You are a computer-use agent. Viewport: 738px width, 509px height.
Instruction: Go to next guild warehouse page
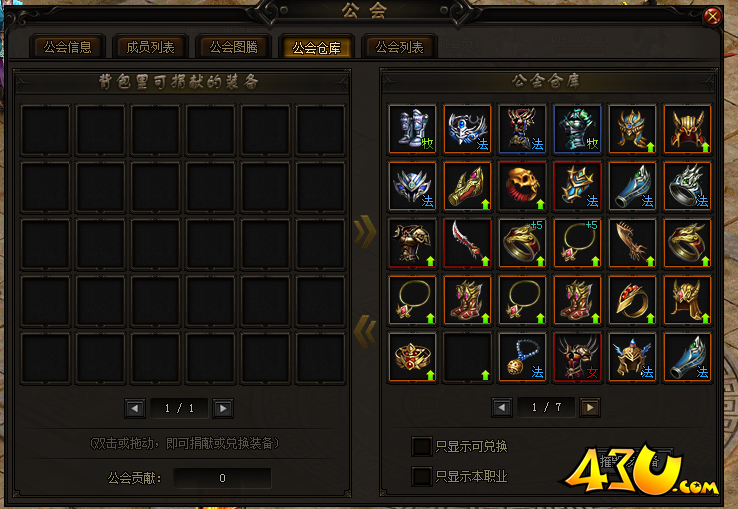590,407
